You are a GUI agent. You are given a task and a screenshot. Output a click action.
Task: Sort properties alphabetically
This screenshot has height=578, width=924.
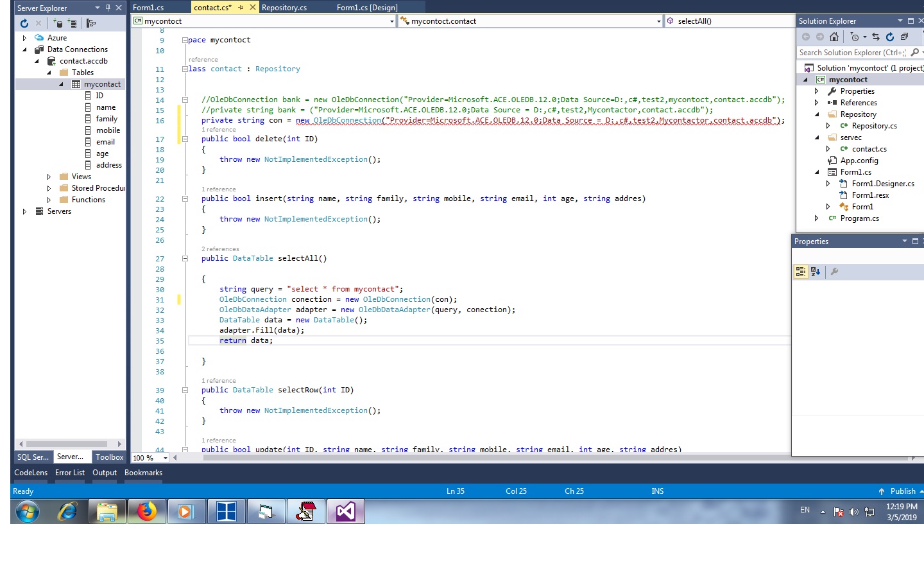816,272
